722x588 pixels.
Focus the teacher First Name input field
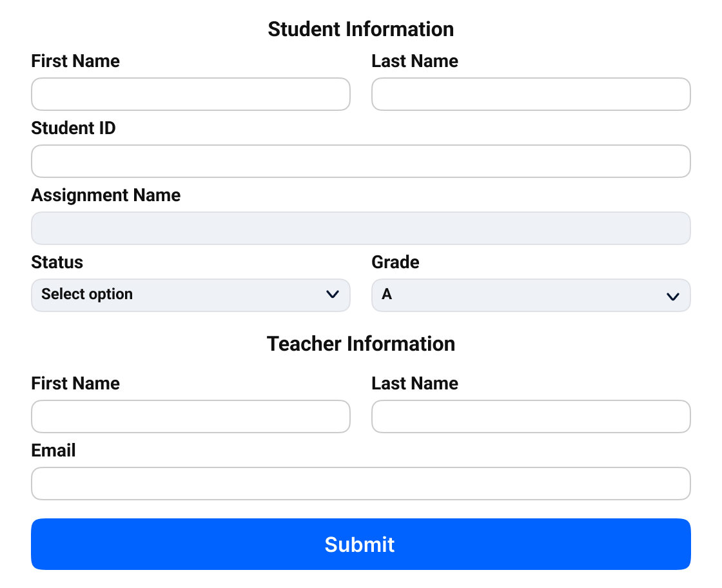[191, 416]
